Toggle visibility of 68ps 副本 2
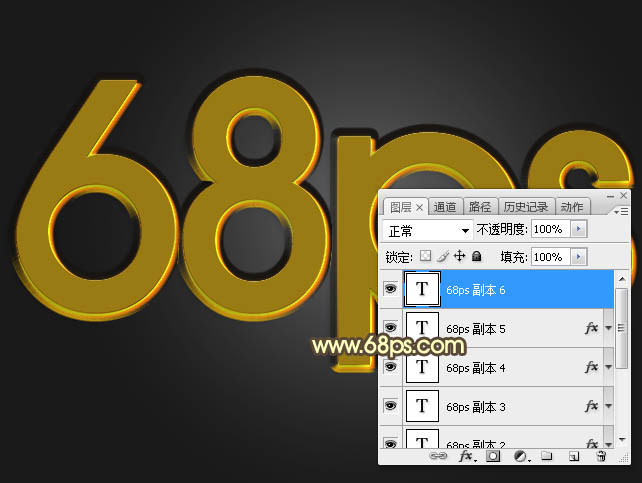The width and height of the screenshot is (642, 483). click(391, 443)
